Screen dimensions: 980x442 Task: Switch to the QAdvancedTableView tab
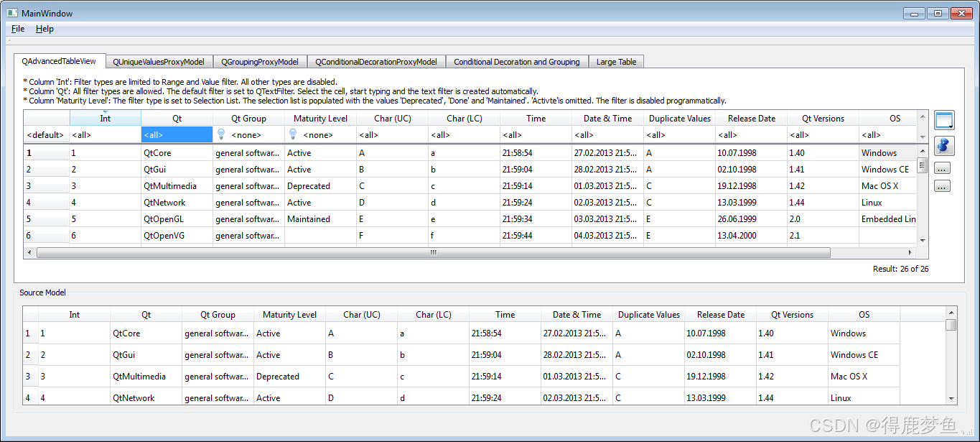tap(59, 61)
